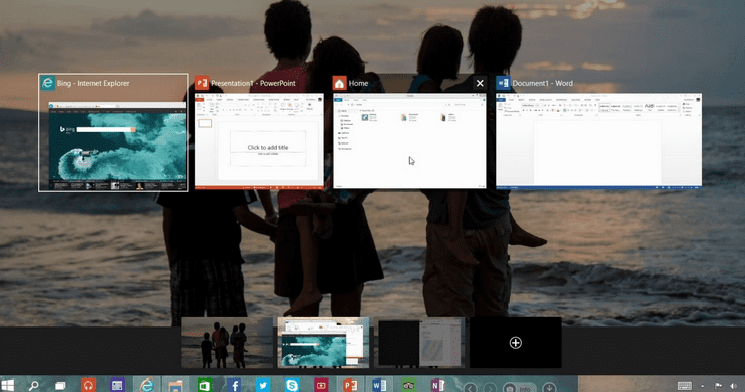Open Search from the taskbar magnifier

[33, 385]
